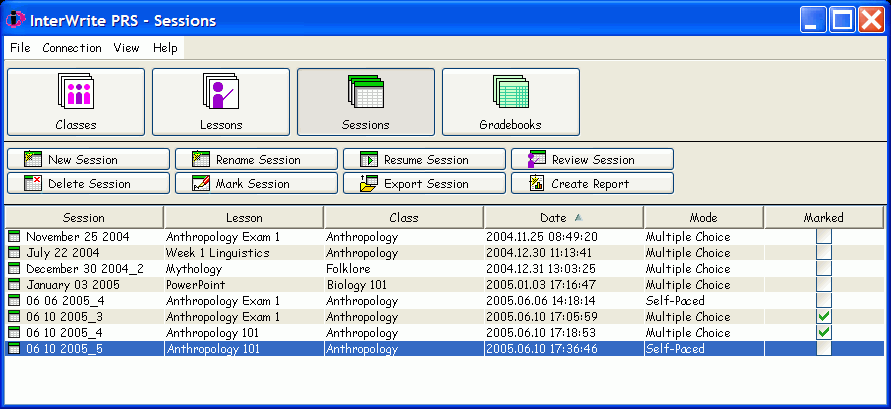Open the Gradebooks section icon
891x409 pixels.
click(x=511, y=91)
